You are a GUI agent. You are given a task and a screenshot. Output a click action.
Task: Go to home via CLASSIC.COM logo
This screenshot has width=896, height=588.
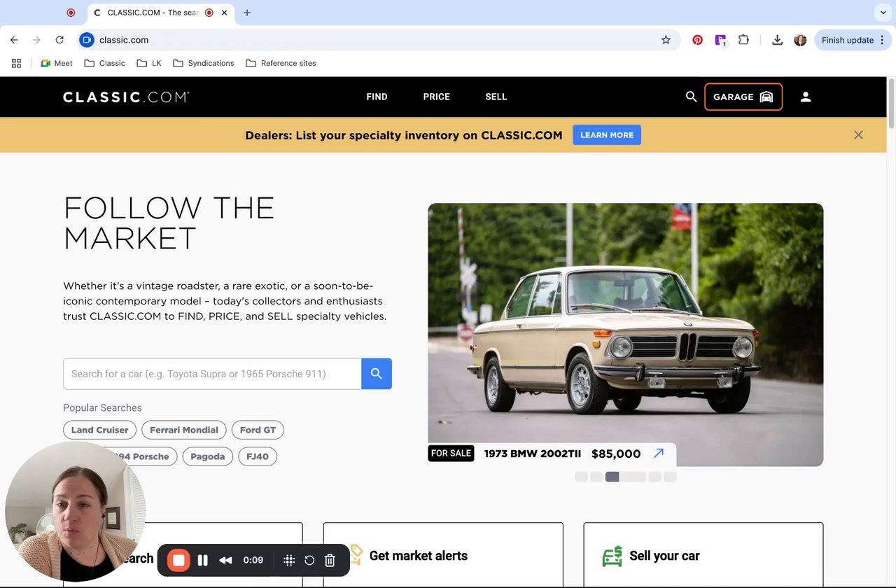(x=126, y=97)
